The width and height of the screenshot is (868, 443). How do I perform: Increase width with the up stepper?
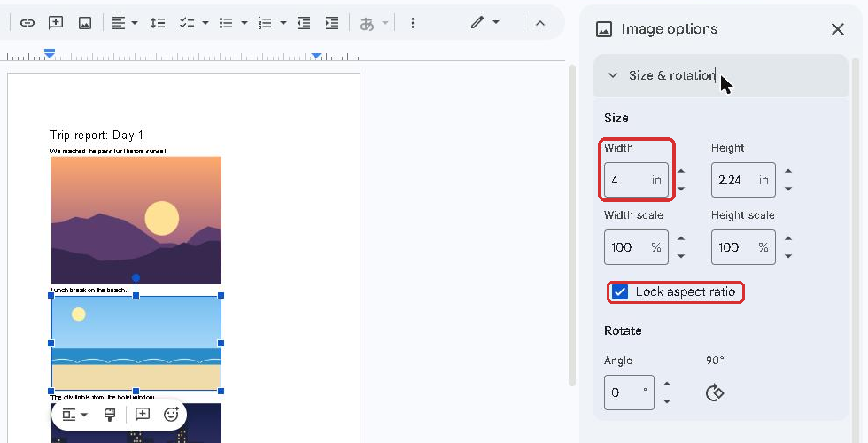[681, 171]
